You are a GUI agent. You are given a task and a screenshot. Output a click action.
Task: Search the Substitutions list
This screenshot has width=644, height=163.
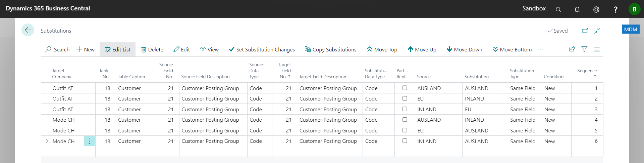click(57, 49)
